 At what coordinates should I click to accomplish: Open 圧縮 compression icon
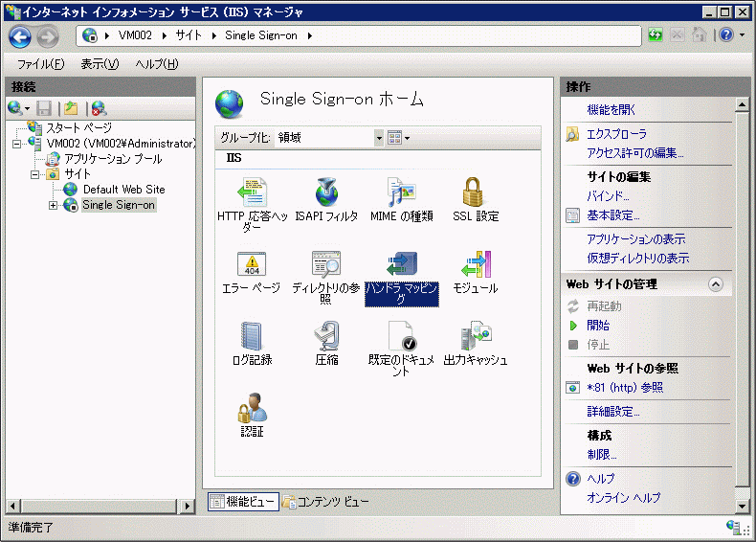point(326,335)
